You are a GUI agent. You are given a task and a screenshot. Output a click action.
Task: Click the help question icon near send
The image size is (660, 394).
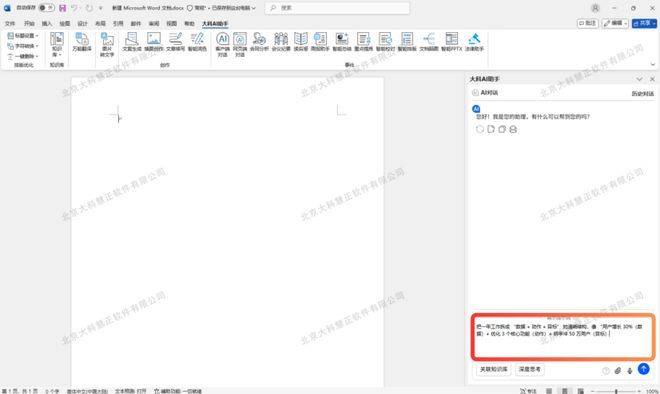pyautogui.click(x=606, y=370)
